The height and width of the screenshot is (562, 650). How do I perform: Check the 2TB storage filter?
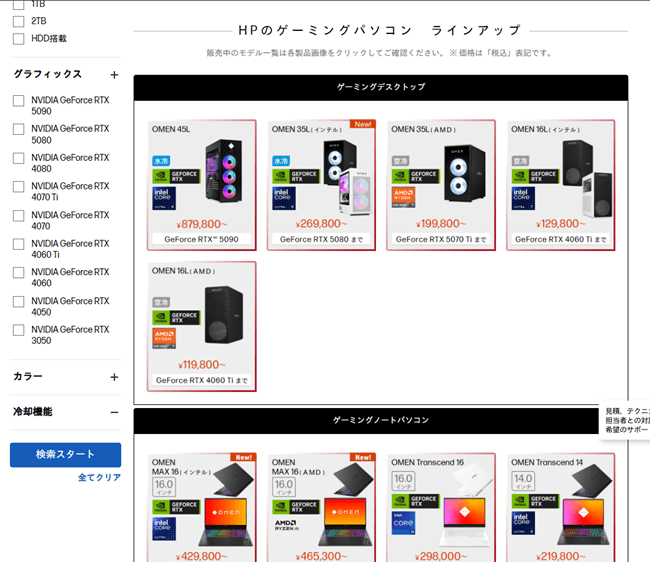19,21
